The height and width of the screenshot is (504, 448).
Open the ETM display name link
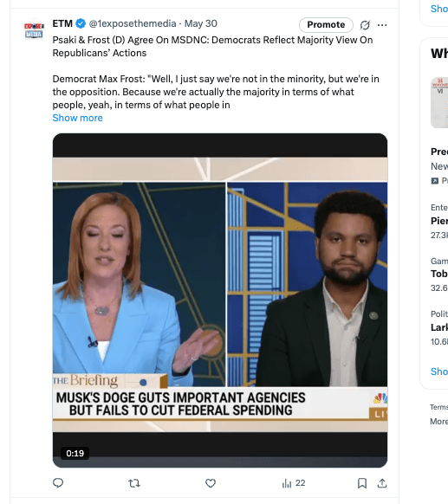coord(62,23)
